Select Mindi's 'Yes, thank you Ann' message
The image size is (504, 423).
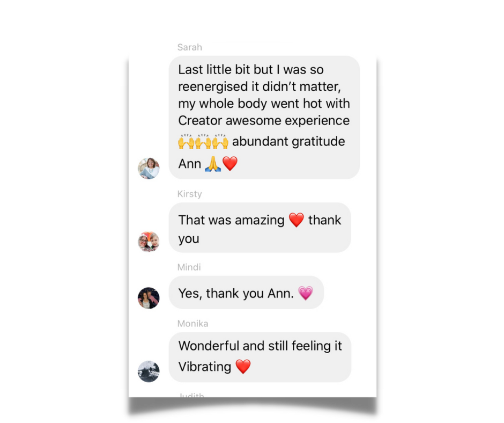coord(246,293)
